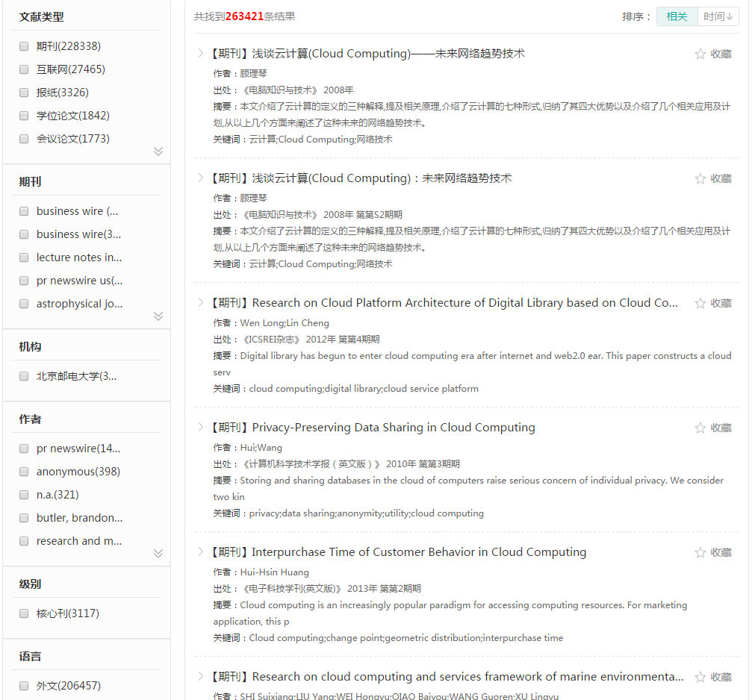This screenshot has width=752, height=700.
Task: Expand the 作者 author list
Action: pos(158,554)
